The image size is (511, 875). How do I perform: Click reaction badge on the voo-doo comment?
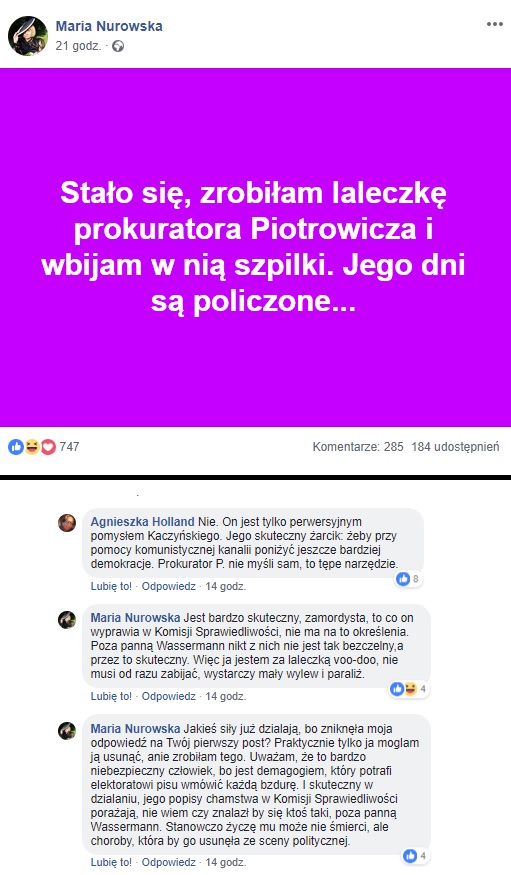click(409, 689)
